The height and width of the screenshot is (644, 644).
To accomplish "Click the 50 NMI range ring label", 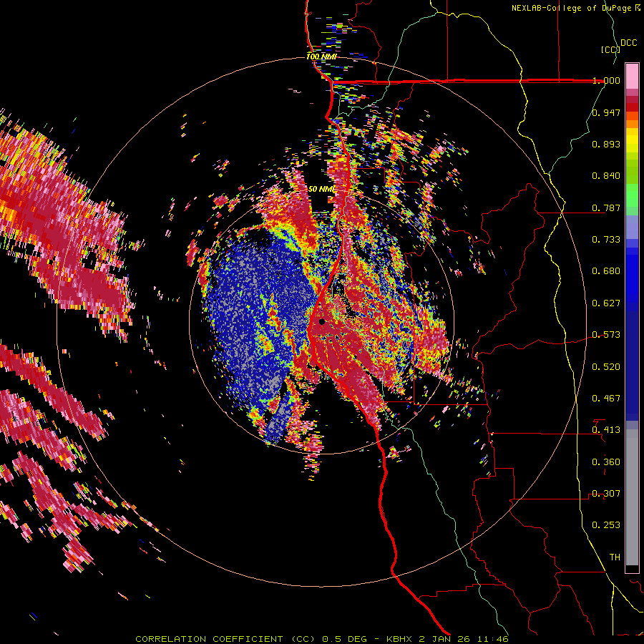I will pos(321,189).
